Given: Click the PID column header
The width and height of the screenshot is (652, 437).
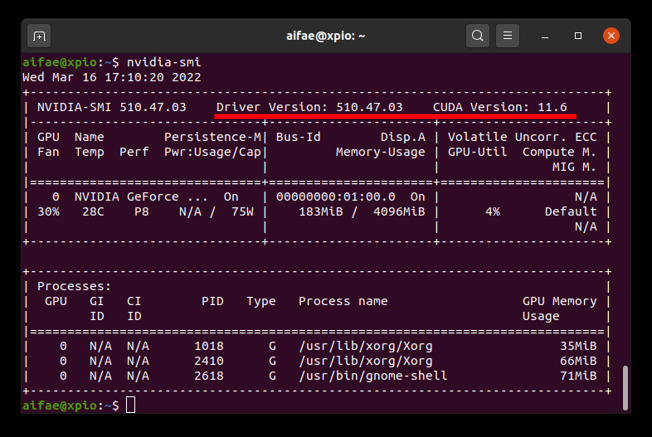Looking at the screenshot, I should pyautogui.click(x=212, y=301).
